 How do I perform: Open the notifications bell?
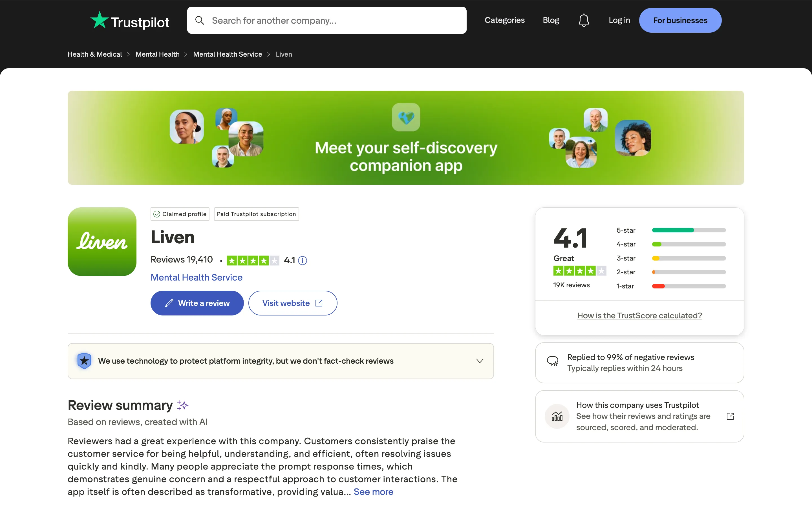[x=584, y=20]
